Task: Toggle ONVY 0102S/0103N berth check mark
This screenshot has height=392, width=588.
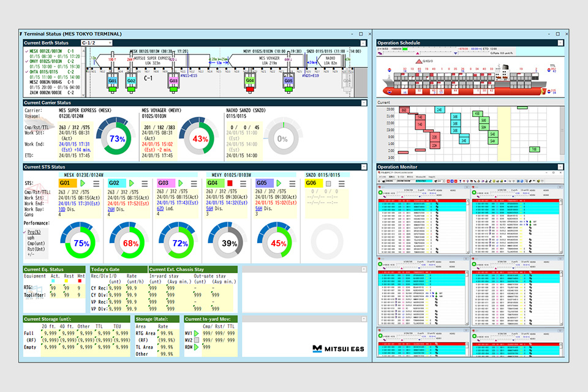Action: (x=26, y=61)
